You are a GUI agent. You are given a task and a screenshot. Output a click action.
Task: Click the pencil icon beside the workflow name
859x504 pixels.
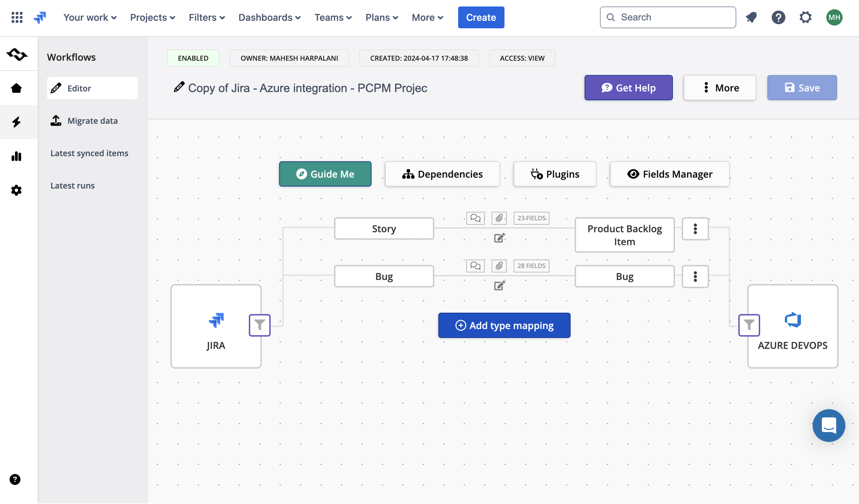[x=179, y=87]
